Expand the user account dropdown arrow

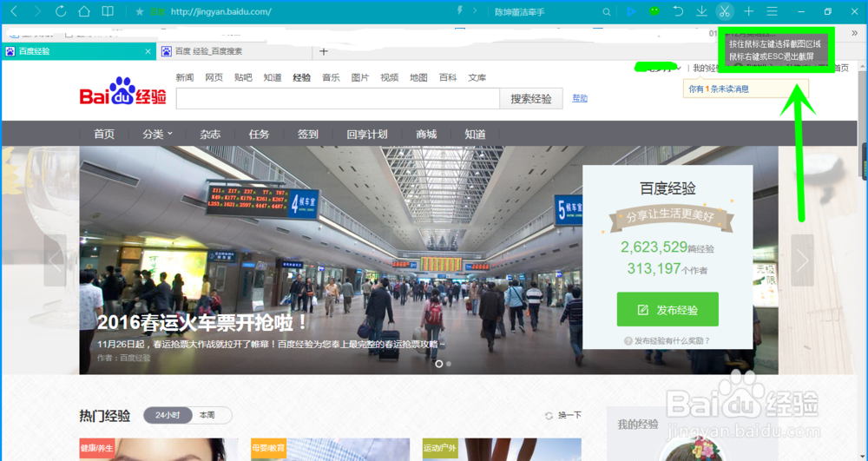click(679, 68)
